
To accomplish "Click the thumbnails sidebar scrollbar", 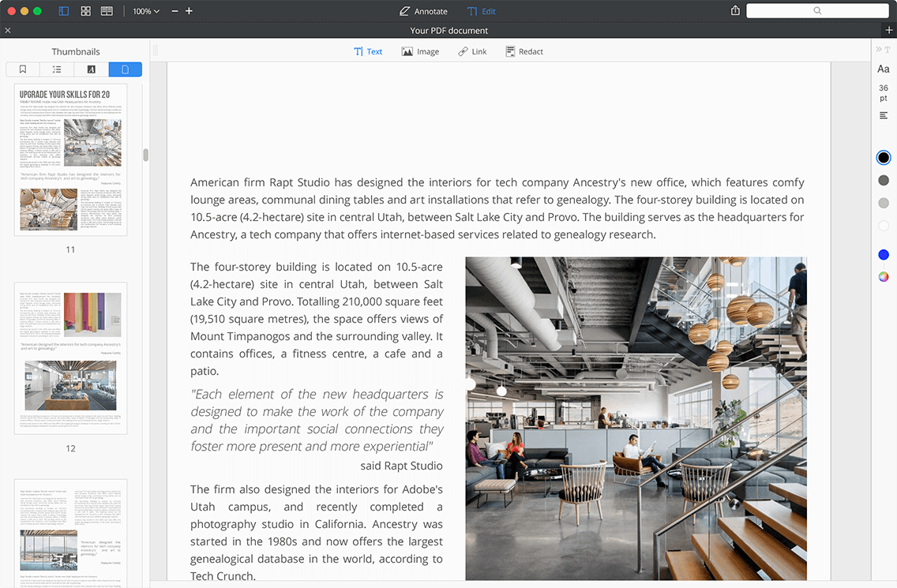I will pos(146,155).
